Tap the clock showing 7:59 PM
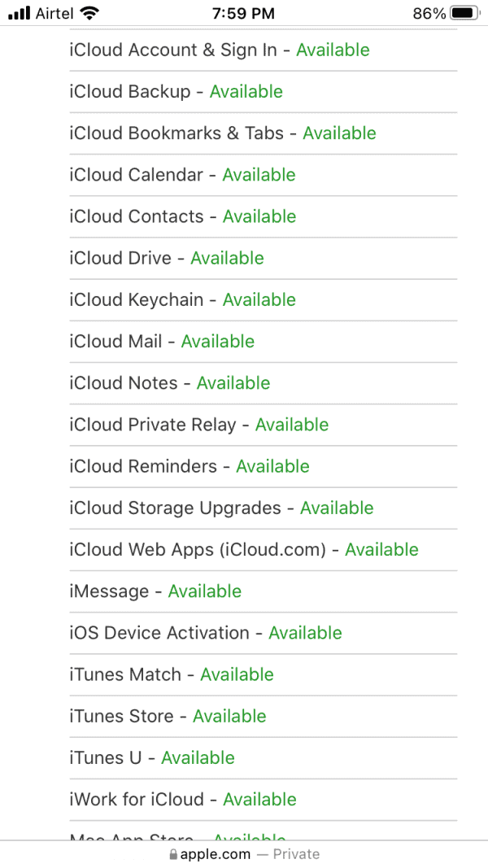 point(244,13)
